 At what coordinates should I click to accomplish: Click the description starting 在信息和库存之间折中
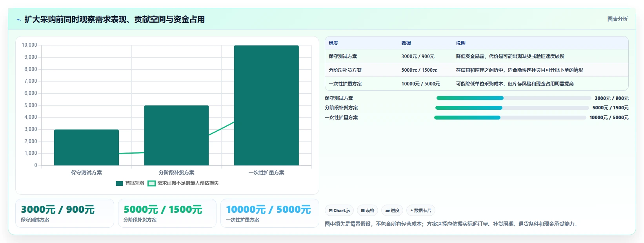click(519, 70)
